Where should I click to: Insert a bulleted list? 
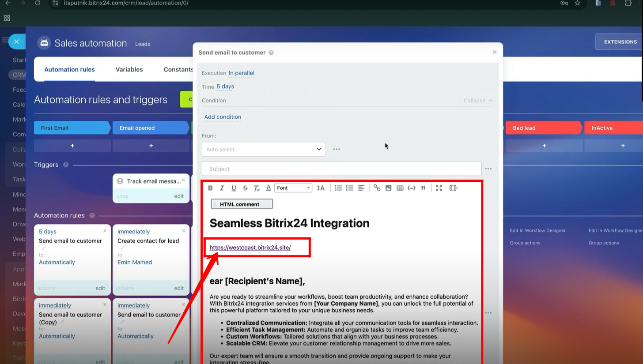tap(350, 188)
